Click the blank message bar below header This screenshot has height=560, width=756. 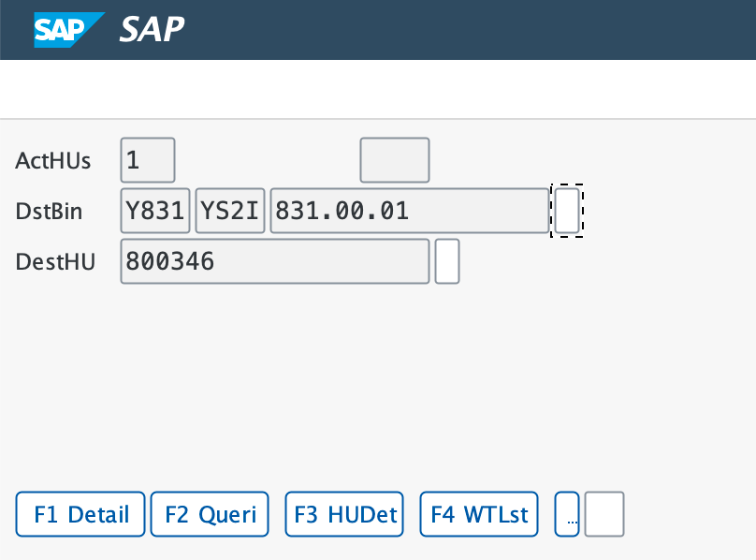pyautogui.click(x=378, y=90)
